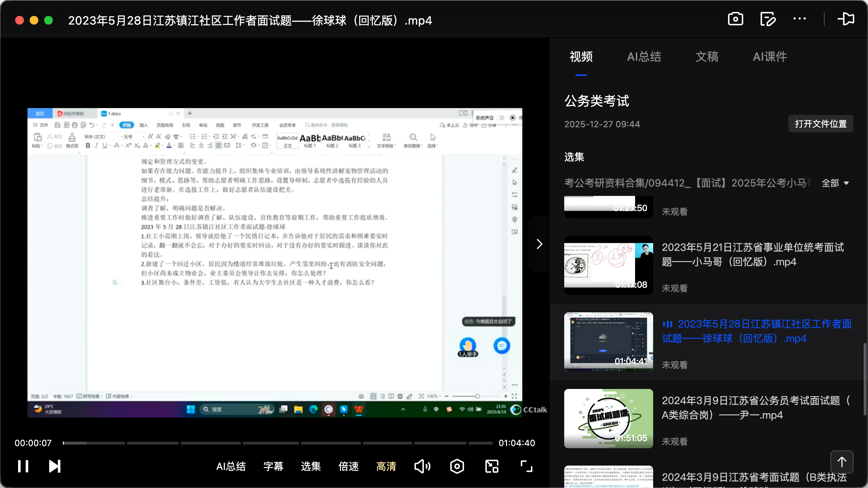Pause the current video

pyautogui.click(x=23, y=466)
